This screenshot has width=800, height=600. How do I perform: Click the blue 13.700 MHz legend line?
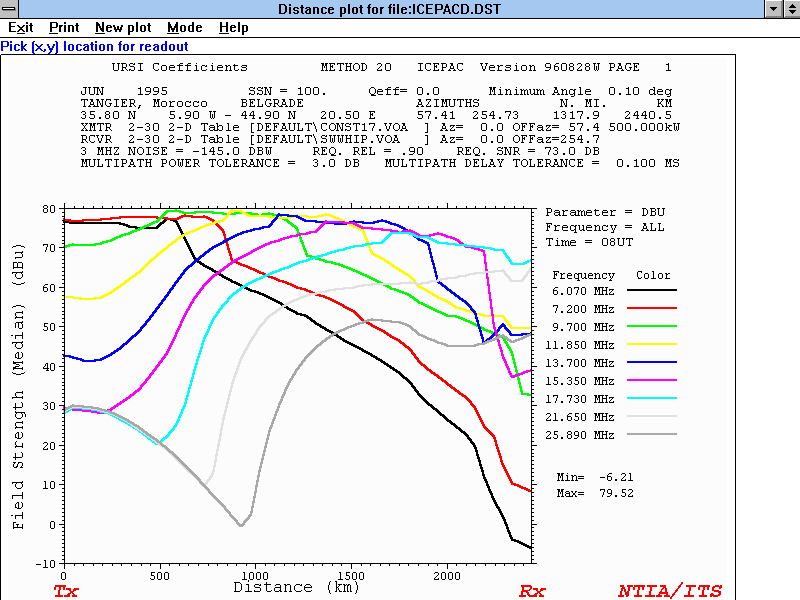(x=651, y=362)
